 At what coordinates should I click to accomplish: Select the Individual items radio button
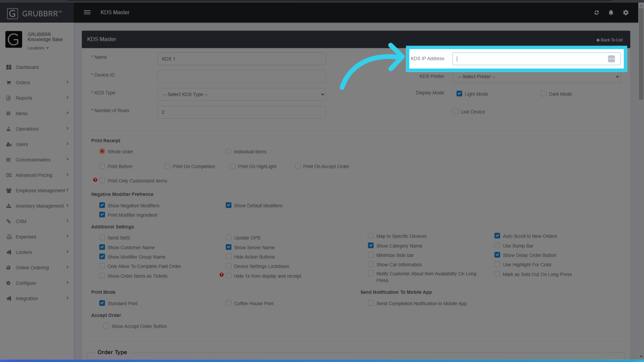click(228, 152)
